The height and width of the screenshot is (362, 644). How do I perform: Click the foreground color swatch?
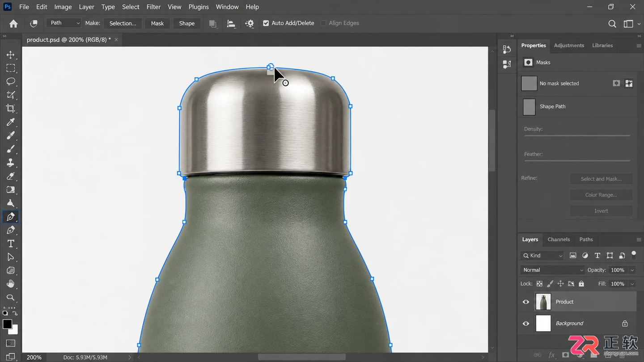7,324
